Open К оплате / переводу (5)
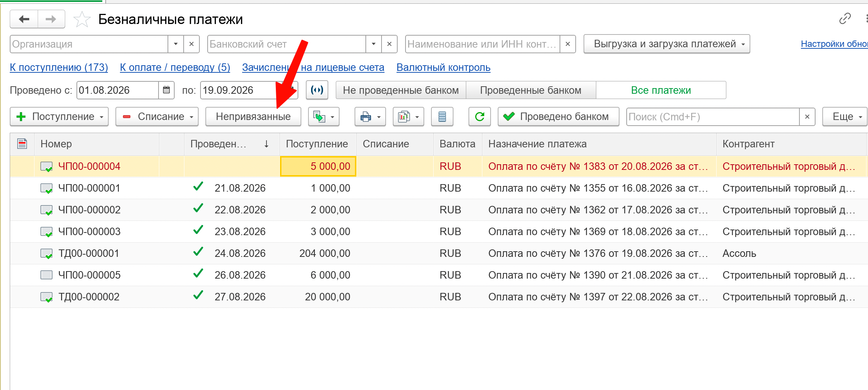This screenshot has height=390, width=868. 175,67
